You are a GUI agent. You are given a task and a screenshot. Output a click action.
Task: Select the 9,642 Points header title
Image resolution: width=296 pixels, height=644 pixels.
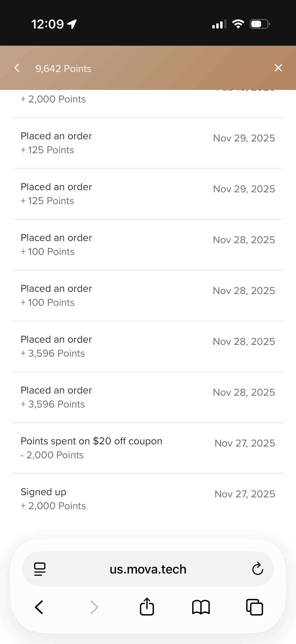click(63, 69)
